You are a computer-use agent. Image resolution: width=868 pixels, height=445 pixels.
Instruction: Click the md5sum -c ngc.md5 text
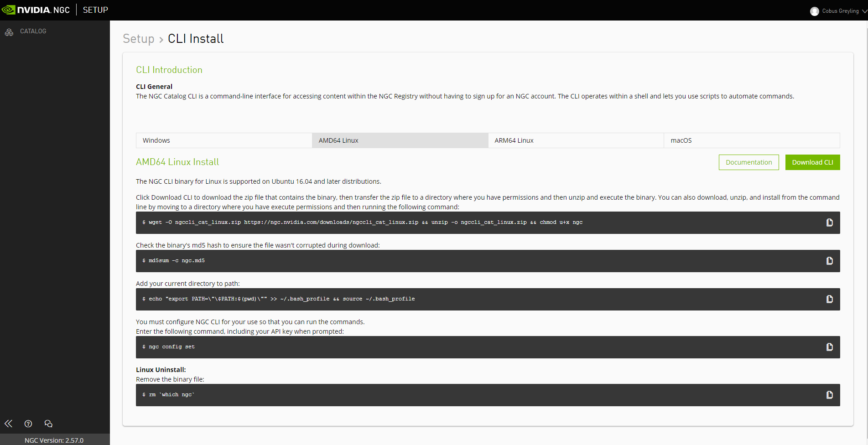177,261
